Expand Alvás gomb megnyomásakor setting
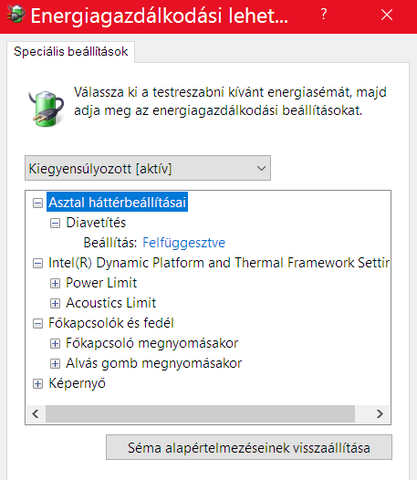This screenshot has width=417, height=480. coord(55,364)
